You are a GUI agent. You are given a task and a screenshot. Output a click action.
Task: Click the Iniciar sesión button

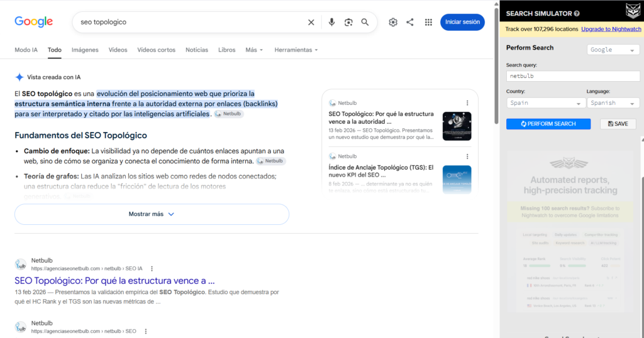click(462, 22)
